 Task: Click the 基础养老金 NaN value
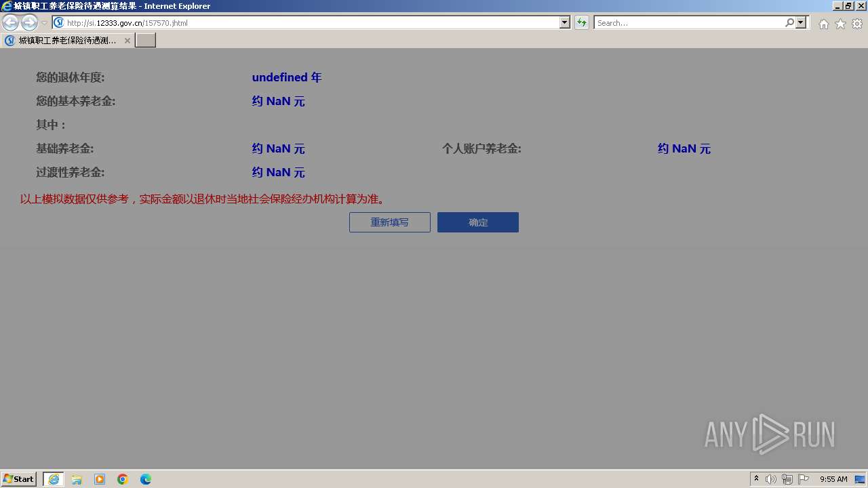(x=279, y=148)
